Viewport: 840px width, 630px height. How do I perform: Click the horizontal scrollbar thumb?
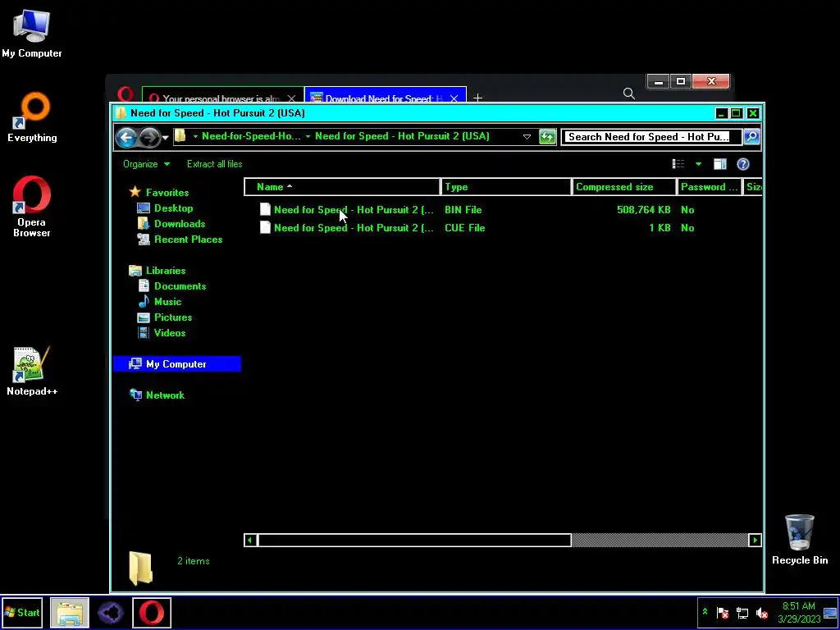tap(414, 540)
